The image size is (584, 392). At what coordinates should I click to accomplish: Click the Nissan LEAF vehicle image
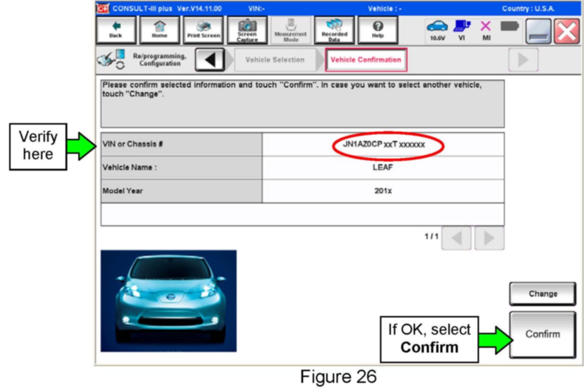[169, 301]
